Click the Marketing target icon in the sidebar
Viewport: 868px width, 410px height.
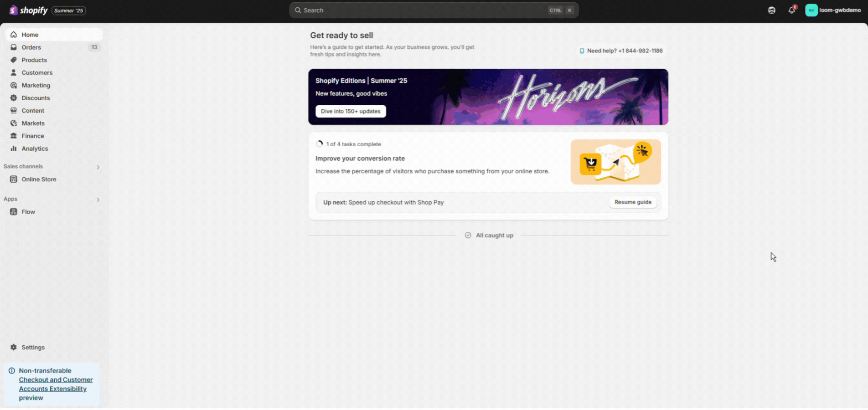point(14,86)
